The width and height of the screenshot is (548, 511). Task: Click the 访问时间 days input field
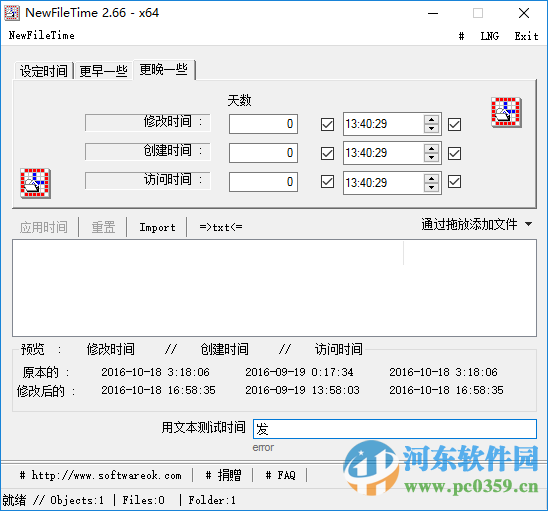click(x=264, y=182)
